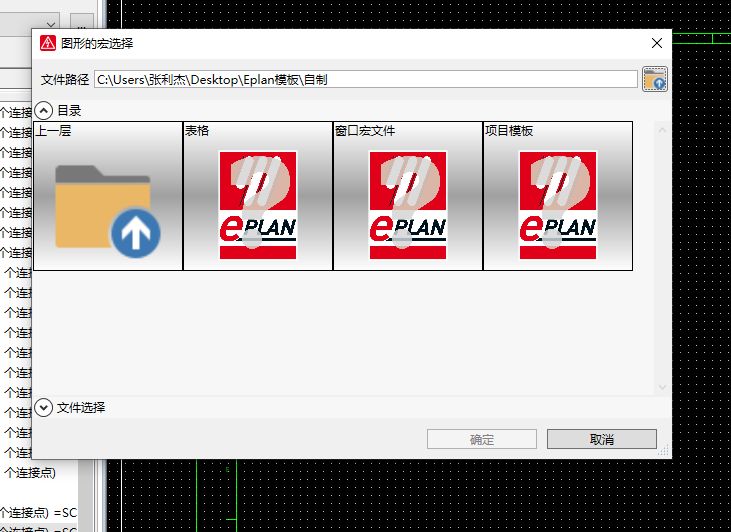This screenshot has height=532, width=731.
Task: Expand the 文件选择 section
Action: (x=43, y=408)
